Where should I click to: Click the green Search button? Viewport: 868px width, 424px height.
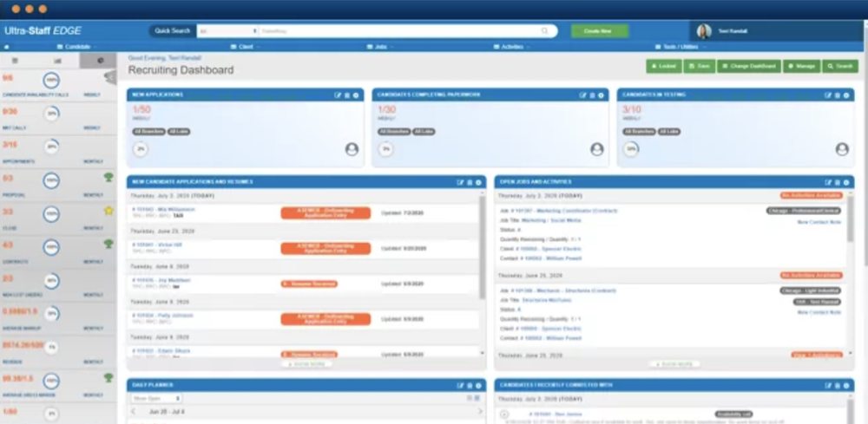pos(840,66)
